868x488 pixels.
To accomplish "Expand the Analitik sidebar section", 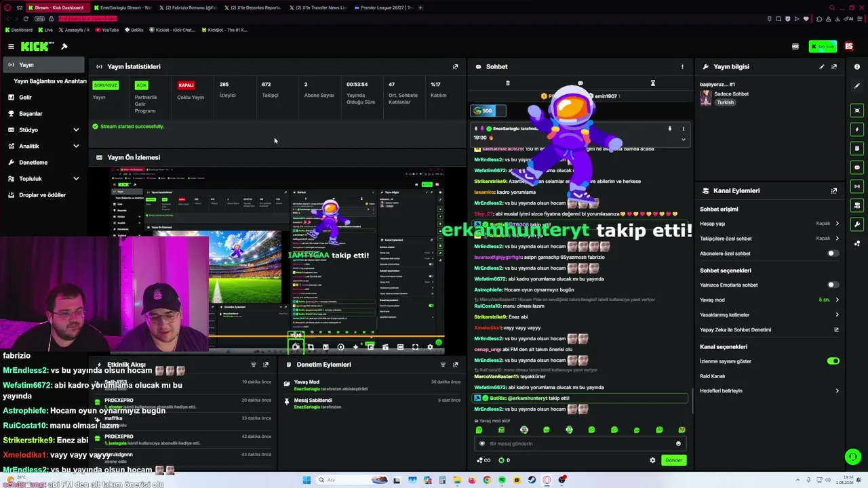I will tap(44, 146).
